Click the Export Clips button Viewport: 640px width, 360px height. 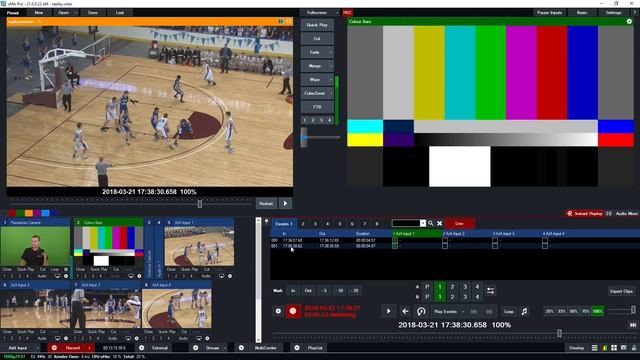621,291
